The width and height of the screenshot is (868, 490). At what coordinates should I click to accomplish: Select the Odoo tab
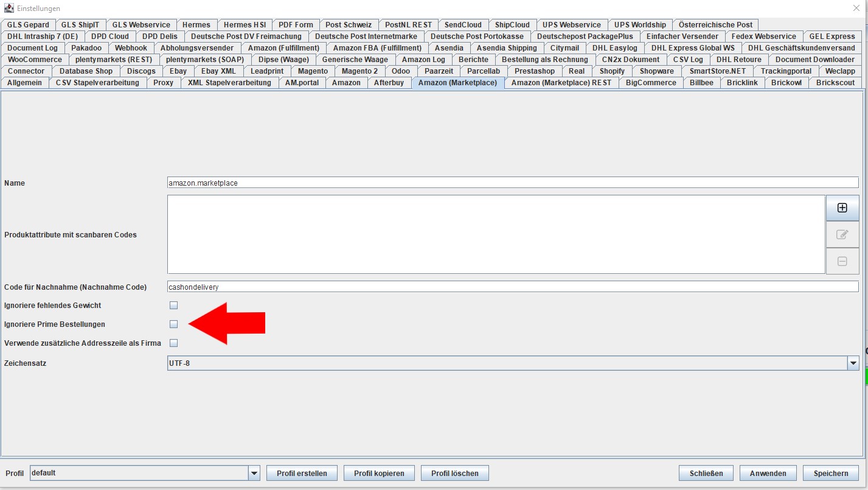pos(401,71)
